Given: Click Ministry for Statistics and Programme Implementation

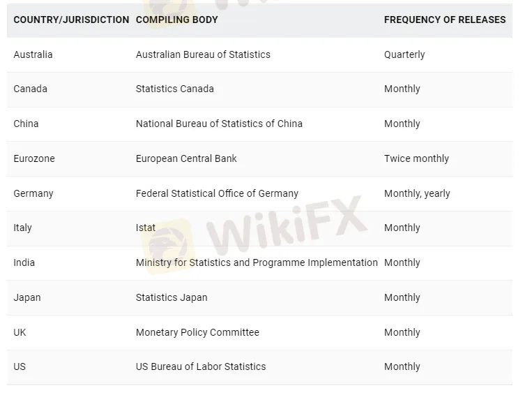Looking at the screenshot, I should (x=257, y=262).
